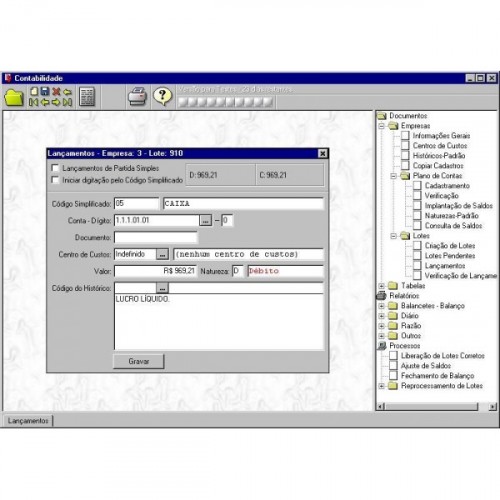Open the yellow folder toolbar icon
Viewport: 500px width, 500px height.
point(14,97)
